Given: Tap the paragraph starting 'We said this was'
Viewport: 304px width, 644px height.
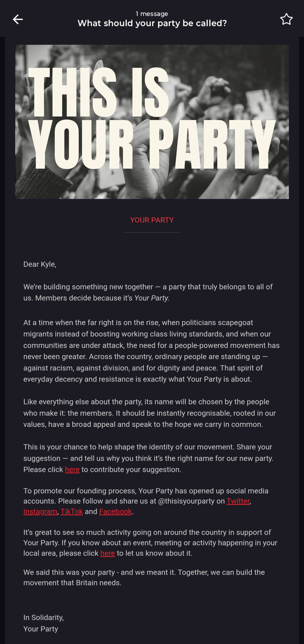Looking at the screenshot, I should 144,577.
